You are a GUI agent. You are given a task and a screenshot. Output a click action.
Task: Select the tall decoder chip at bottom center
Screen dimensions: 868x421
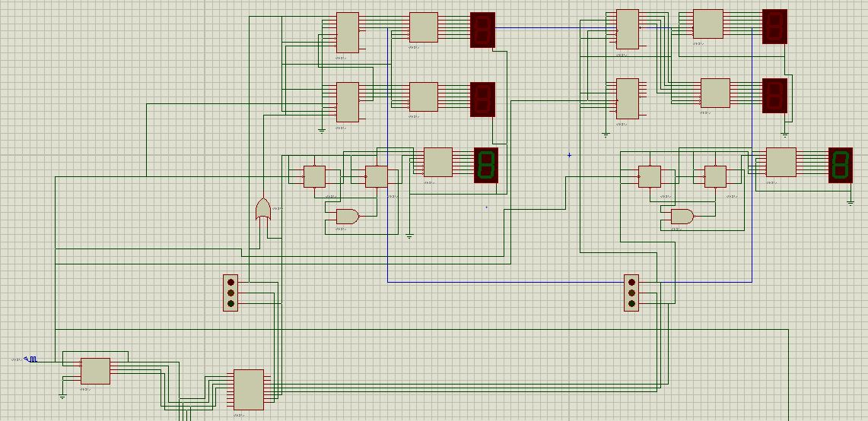tap(249, 390)
